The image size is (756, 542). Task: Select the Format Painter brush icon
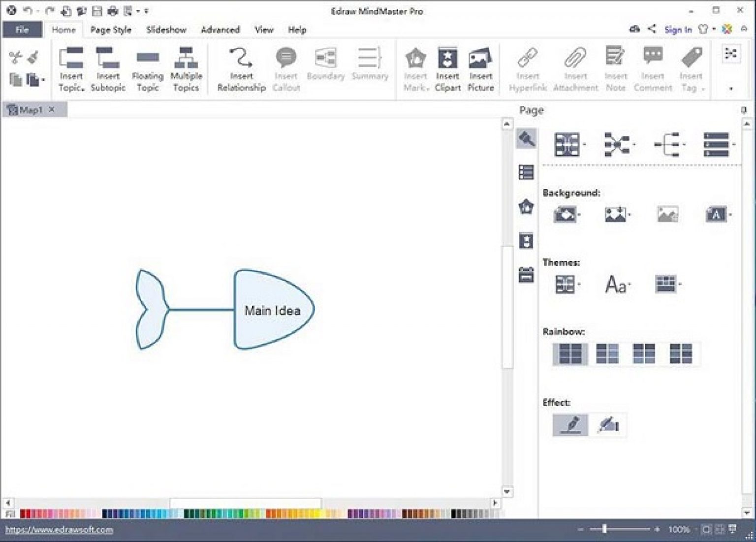(33, 57)
